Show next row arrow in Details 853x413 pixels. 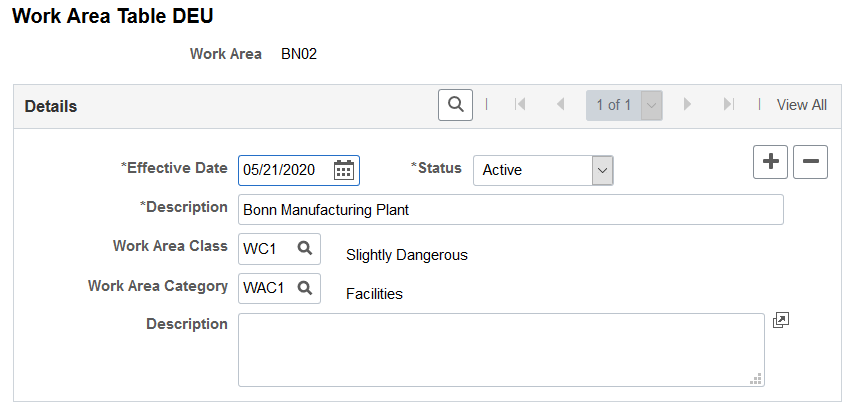[x=687, y=104]
